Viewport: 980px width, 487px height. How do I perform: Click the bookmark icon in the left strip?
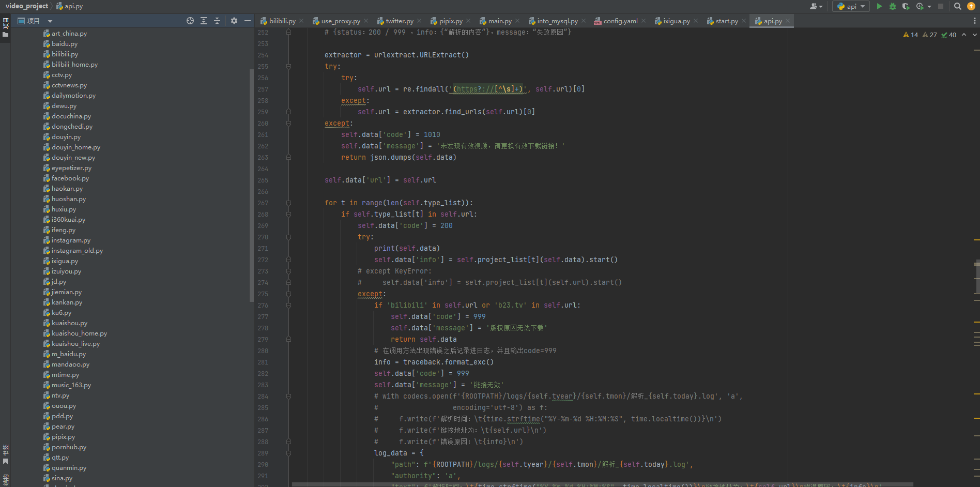[x=6, y=461]
